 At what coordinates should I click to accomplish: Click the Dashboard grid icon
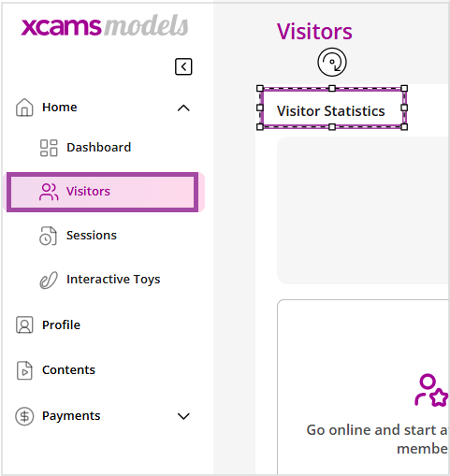click(49, 148)
